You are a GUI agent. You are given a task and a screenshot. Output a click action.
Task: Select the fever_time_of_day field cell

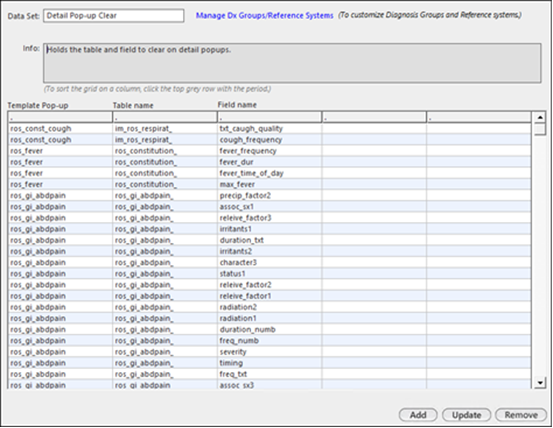click(x=269, y=173)
